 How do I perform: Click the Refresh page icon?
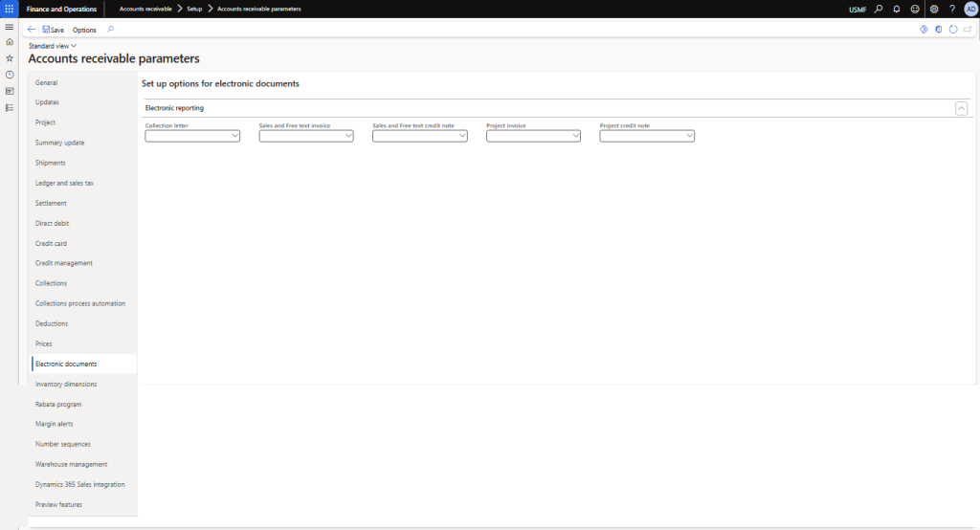[x=953, y=30]
